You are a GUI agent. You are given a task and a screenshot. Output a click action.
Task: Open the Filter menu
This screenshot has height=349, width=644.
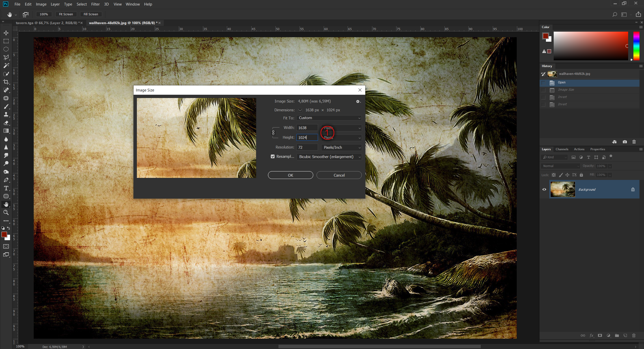[95, 4]
